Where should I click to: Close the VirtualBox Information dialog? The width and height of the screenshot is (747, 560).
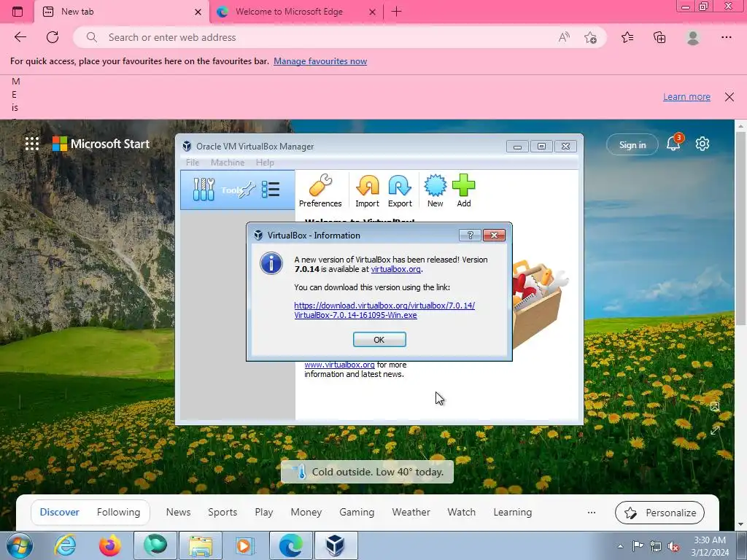click(x=494, y=235)
